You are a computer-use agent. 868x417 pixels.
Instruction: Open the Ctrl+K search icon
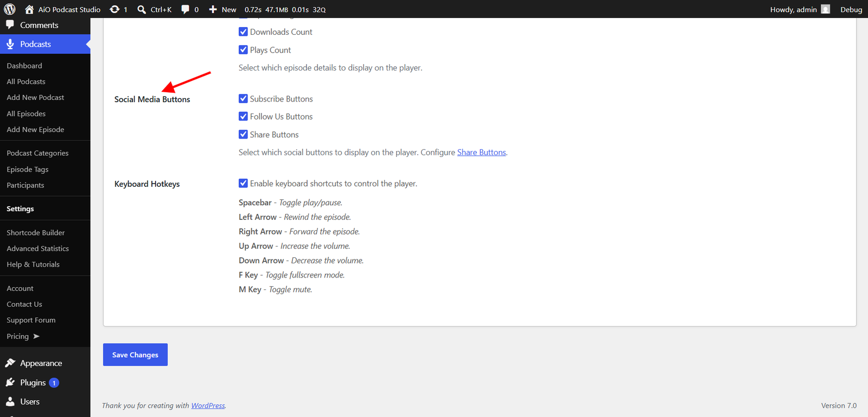coord(142,9)
